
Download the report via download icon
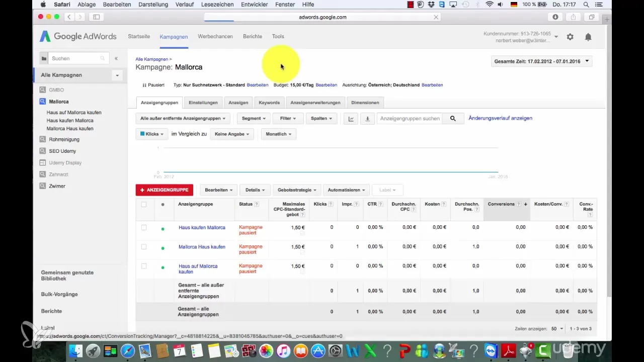coord(367,119)
